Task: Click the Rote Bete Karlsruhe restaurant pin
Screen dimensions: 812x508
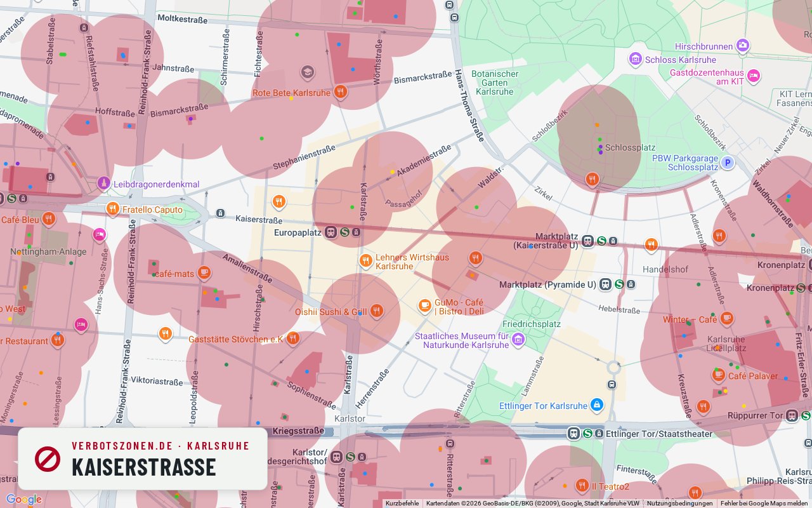Action: click(x=341, y=91)
